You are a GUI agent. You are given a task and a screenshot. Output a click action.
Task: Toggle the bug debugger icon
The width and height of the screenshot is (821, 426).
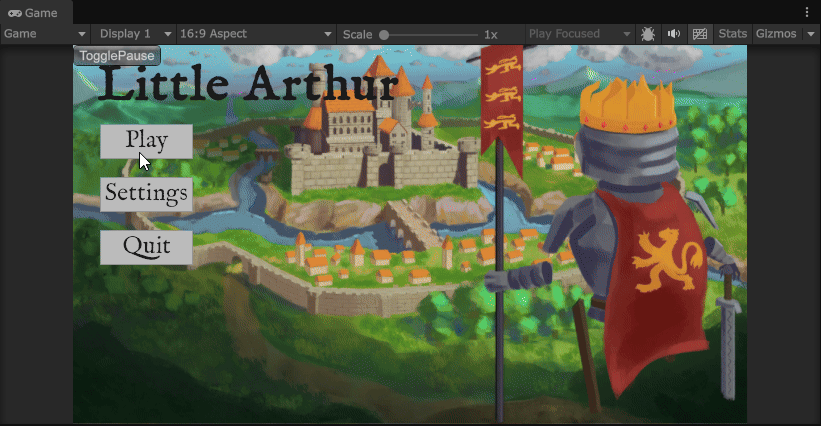point(648,34)
